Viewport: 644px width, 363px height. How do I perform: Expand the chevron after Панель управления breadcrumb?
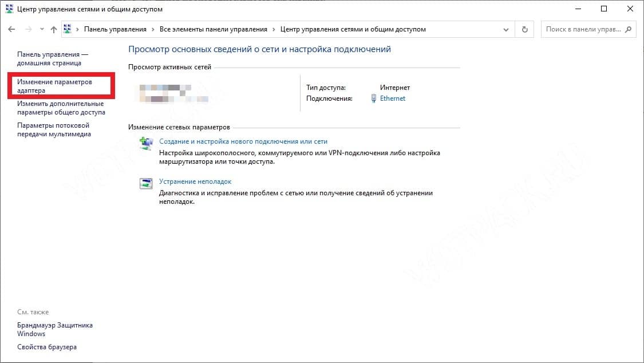(153, 29)
